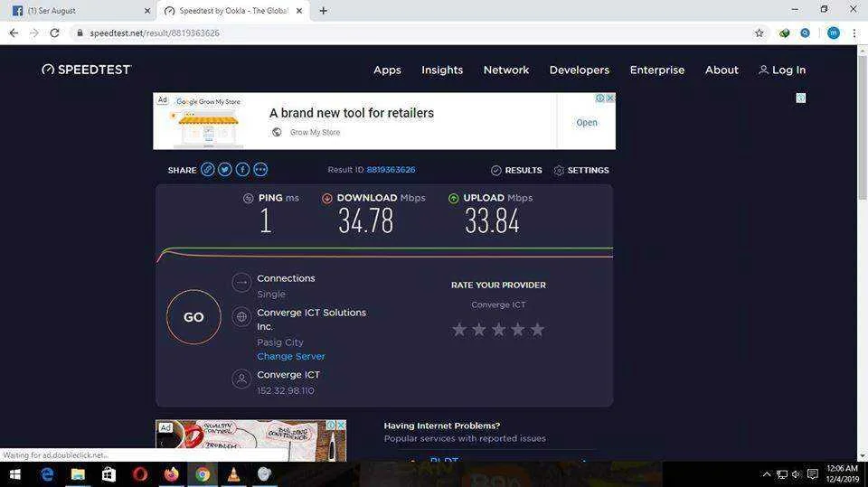Viewport: 868px width, 487px height.
Task: Click the address bar URL
Action: coord(155,33)
